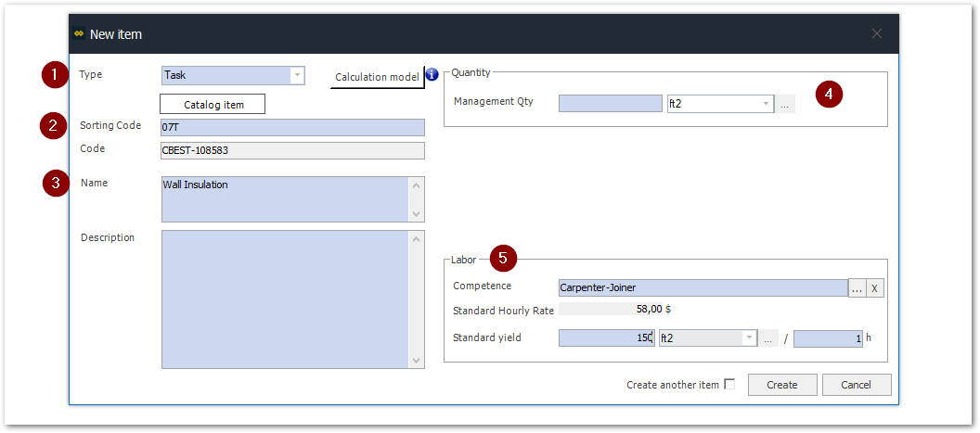Screen dimensions: 980x433
Task: Click the Standard yield hours field
Action: (x=827, y=338)
